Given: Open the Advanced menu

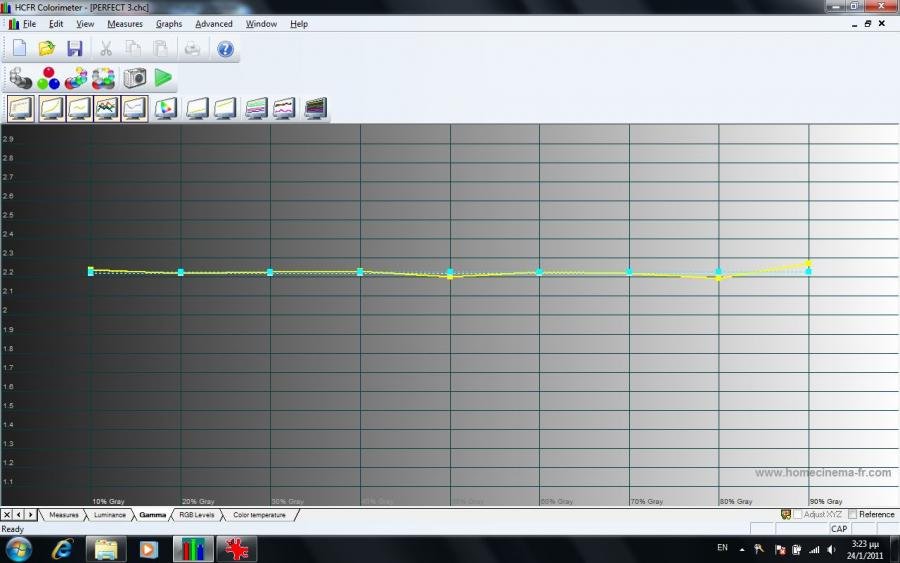Looking at the screenshot, I should [213, 24].
